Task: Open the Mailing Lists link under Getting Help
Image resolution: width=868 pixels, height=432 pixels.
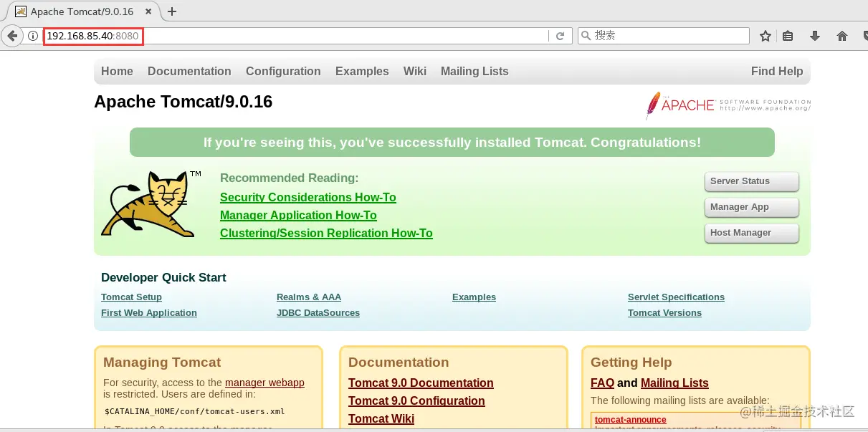Action: [x=674, y=383]
